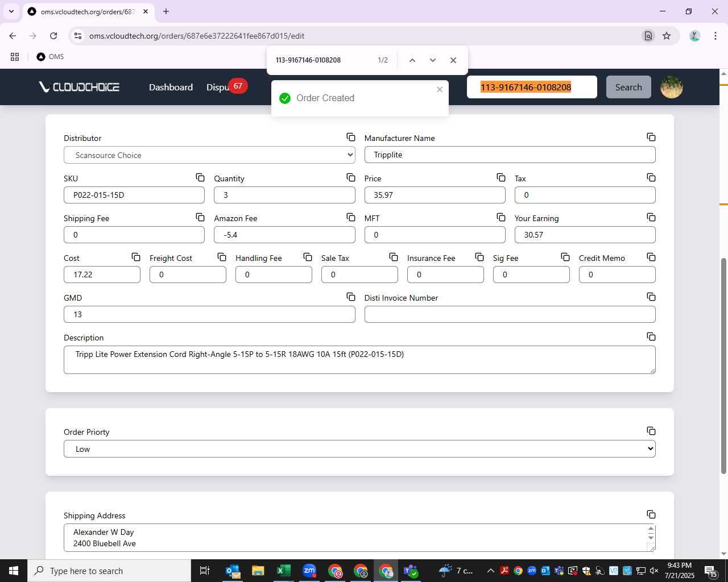Image resolution: width=728 pixels, height=582 pixels.
Task: Copy the Credit Memo value
Action: [651, 257]
